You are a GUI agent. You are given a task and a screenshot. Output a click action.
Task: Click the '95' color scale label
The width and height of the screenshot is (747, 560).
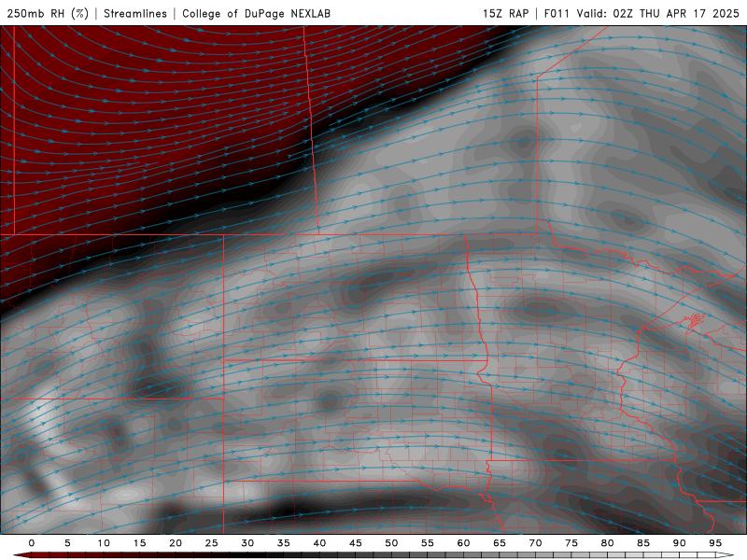pos(715,543)
